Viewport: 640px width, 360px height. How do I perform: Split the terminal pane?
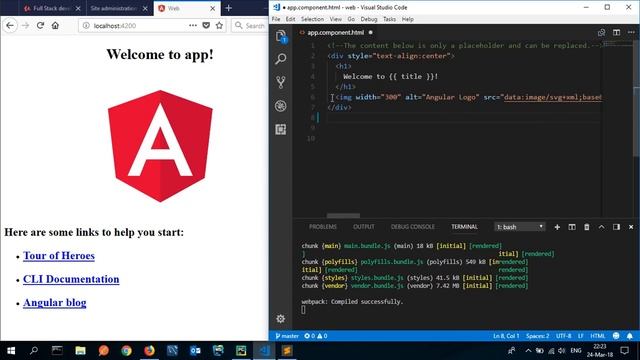click(x=572, y=227)
